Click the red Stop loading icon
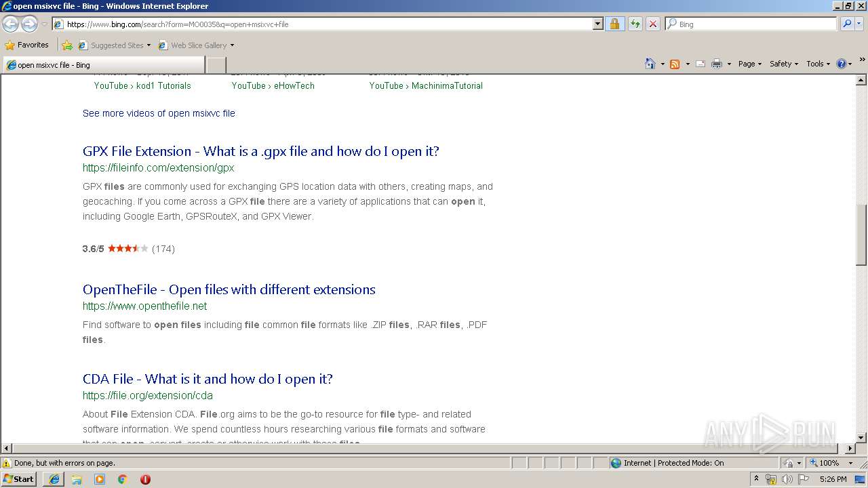 (x=652, y=24)
